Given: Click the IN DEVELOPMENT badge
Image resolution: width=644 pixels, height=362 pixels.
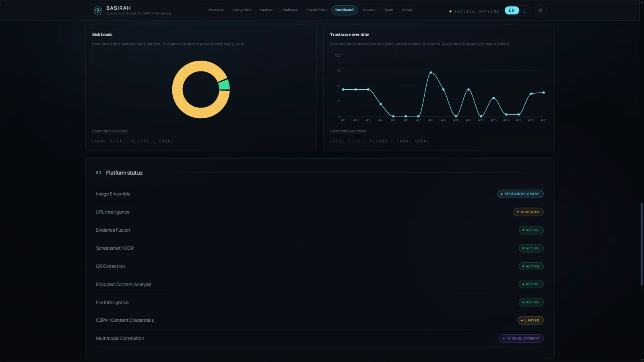Looking at the screenshot, I should coord(522,338).
